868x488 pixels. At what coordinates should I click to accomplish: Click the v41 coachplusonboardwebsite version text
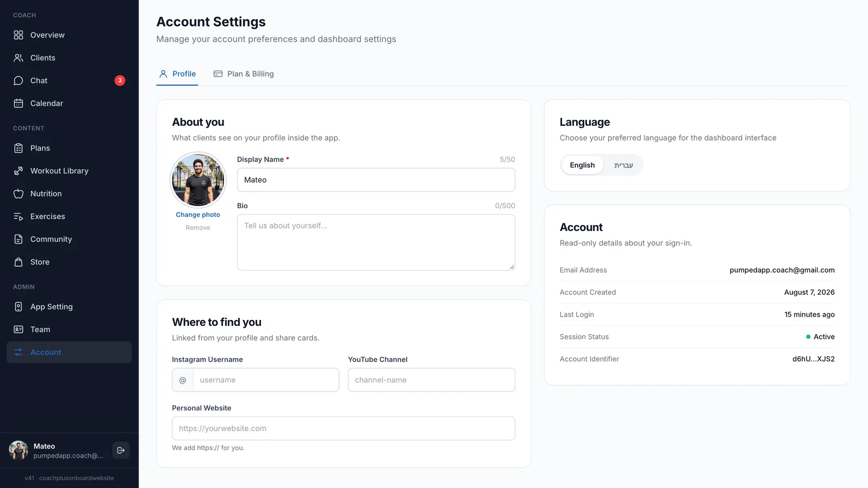69,478
